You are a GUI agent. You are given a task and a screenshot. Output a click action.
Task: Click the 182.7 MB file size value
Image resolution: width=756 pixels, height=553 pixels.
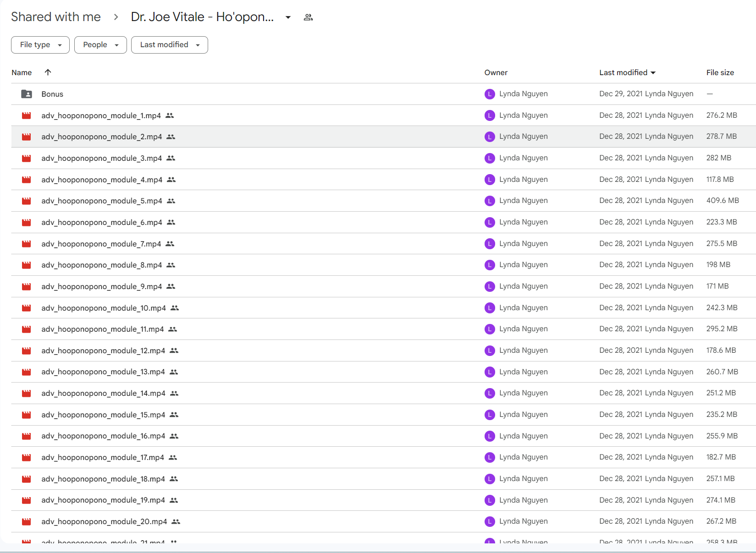[x=721, y=457]
